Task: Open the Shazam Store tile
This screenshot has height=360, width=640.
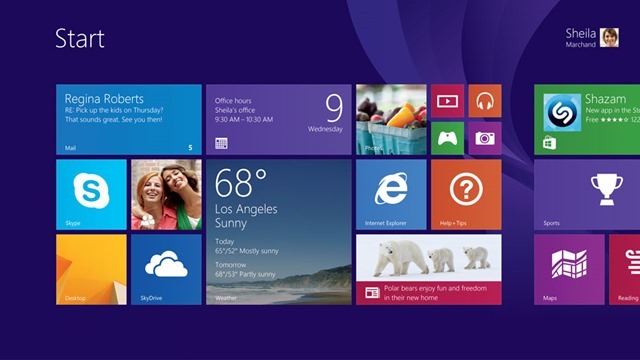Action: [587, 120]
